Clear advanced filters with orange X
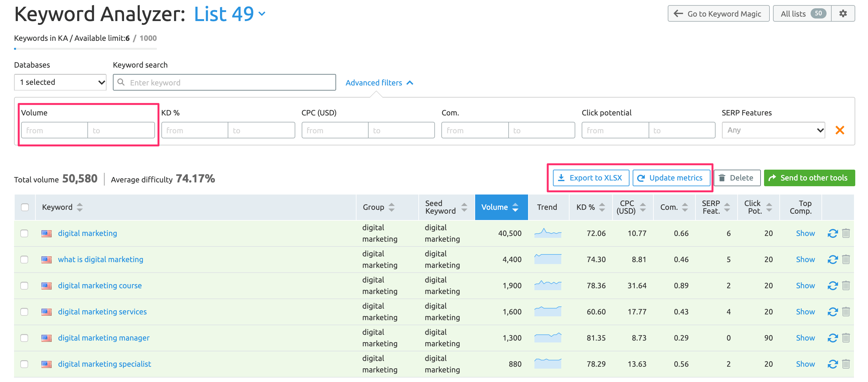Screen dimensions: 868x382 [x=840, y=130]
